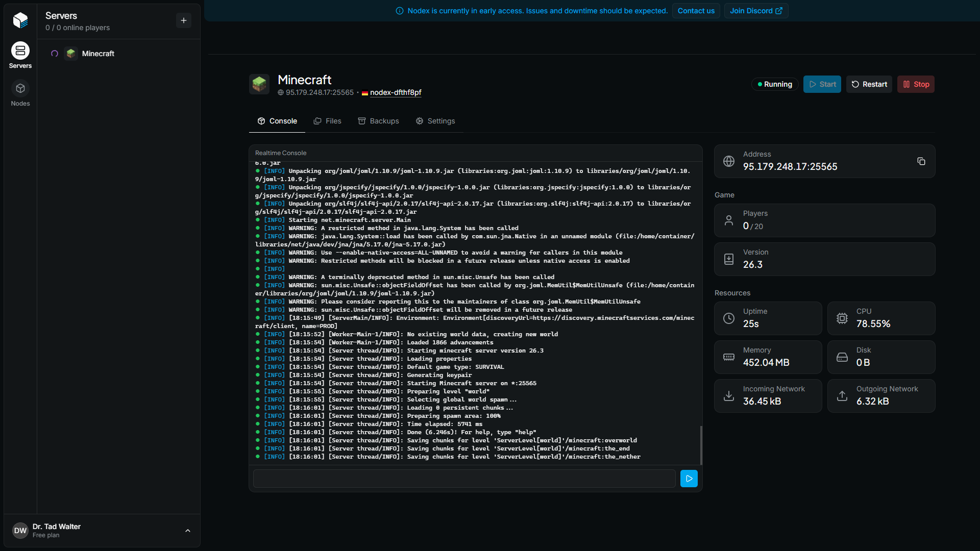Open the nodex-dfthf8pf node link
The width and height of the screenshot is (980, 551).
click(396, 92)
